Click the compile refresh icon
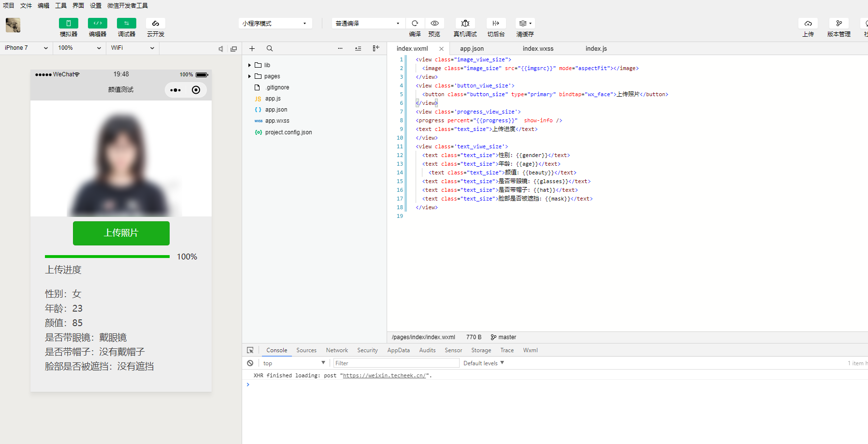 (415, 23)
